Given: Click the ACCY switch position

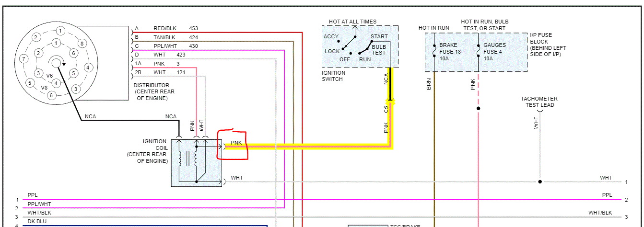Looking at the screenshot, I should 331,36.
